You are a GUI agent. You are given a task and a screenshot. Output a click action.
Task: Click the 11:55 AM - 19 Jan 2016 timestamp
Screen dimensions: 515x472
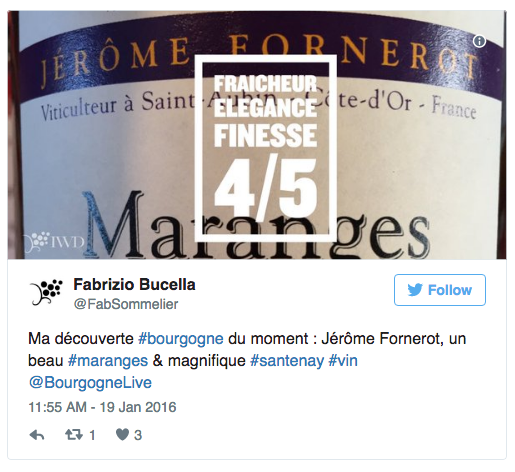102,407
